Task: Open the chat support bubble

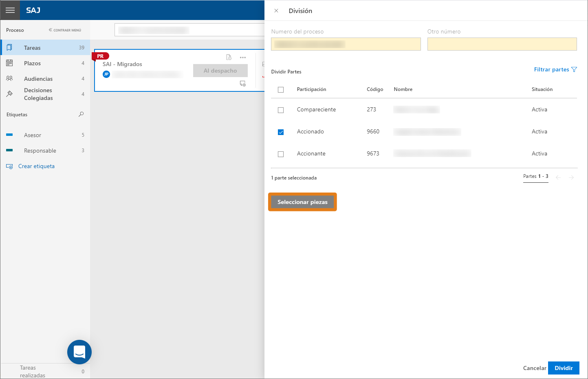Action: click(x=79, y=352)
